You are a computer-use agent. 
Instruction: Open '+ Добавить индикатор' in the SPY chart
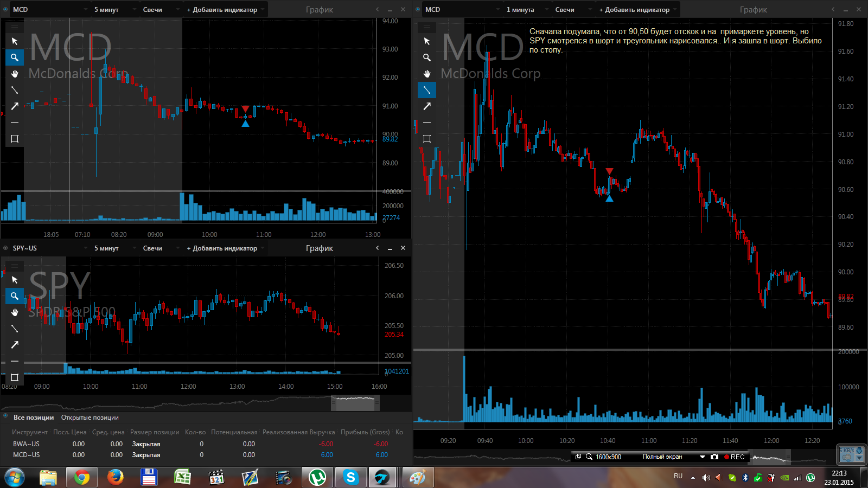click(x=226, y=248)
